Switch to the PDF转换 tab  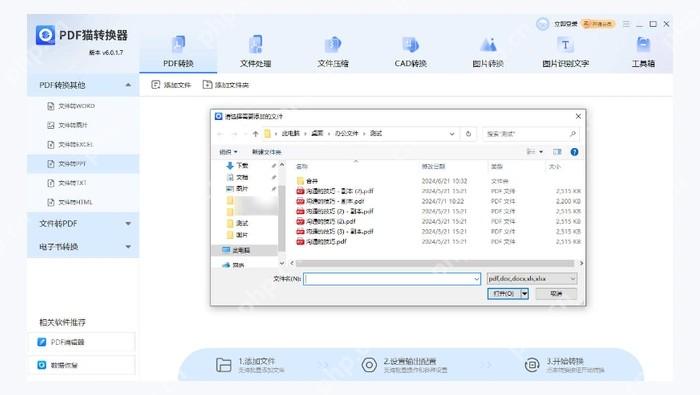pos(178,52)
